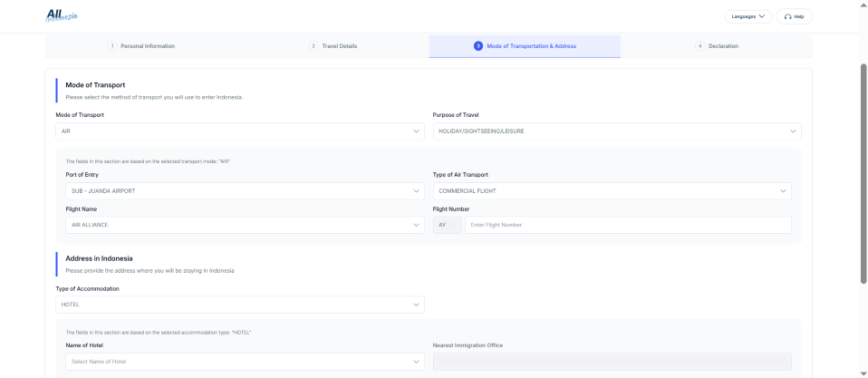Click the Help button
Screen dimensions: 868x378
[794, 16]
